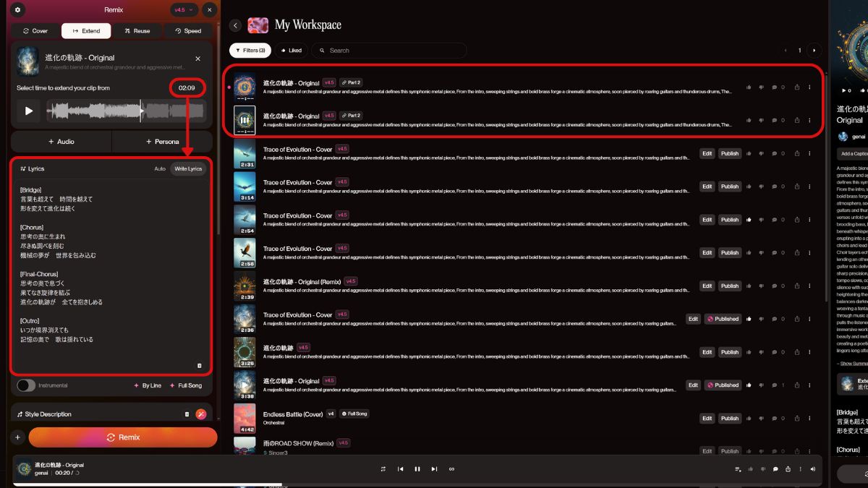Image resolution: width=868 pixels, height=488 pixels.
Task: Open more options for Trace of Evolution 3:14
Action: (809, 187)
